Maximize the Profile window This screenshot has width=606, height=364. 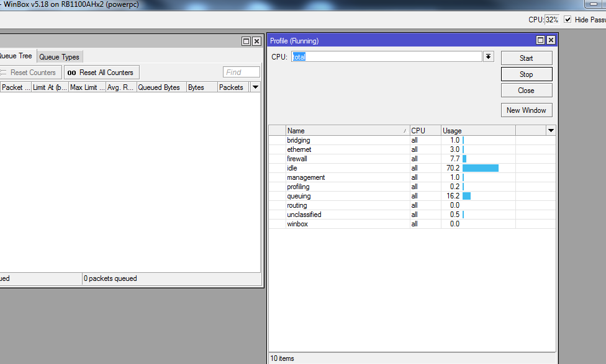coord(541,40)
